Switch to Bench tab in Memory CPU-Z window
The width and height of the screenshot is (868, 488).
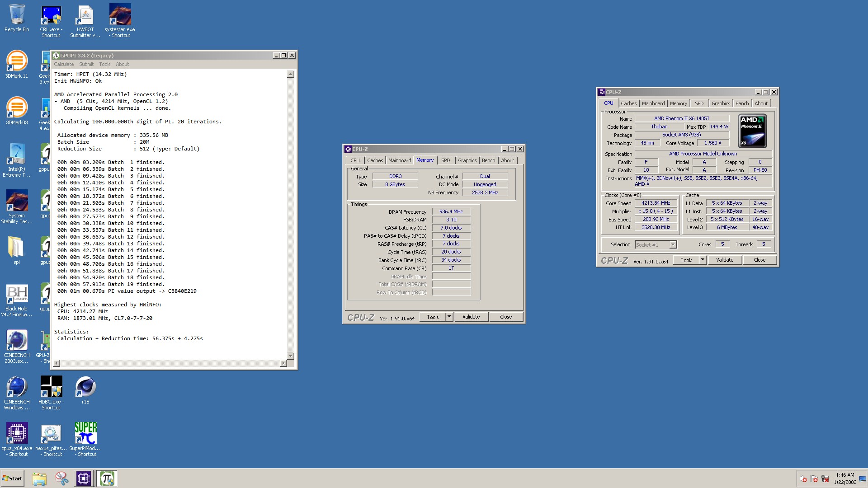pyautogui.click(x=488, y=160)
